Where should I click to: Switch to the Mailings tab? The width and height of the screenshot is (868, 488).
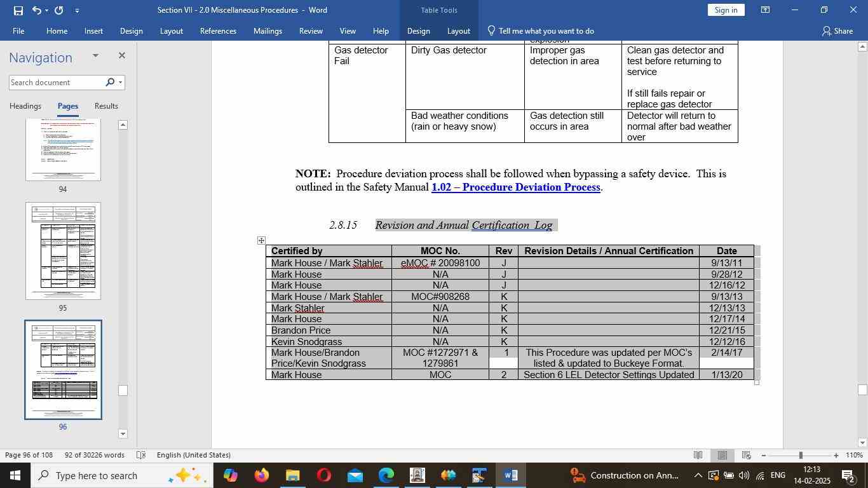[x=268, y=30]
